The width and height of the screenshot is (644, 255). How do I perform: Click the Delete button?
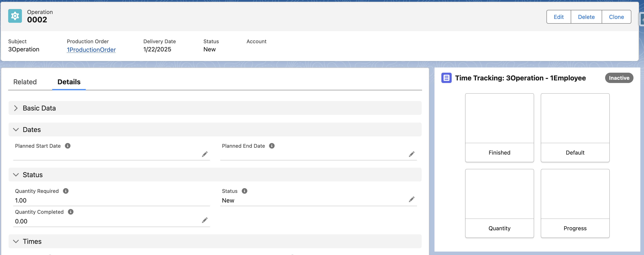[x=586, y=17]
